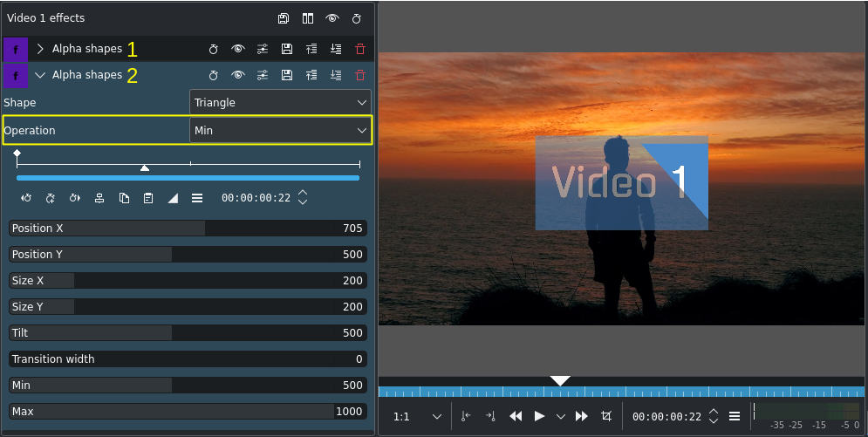Change keyframe interpolation type
Image resolution: width=868 pixels, height=437 pixels.
pos(173,198)
